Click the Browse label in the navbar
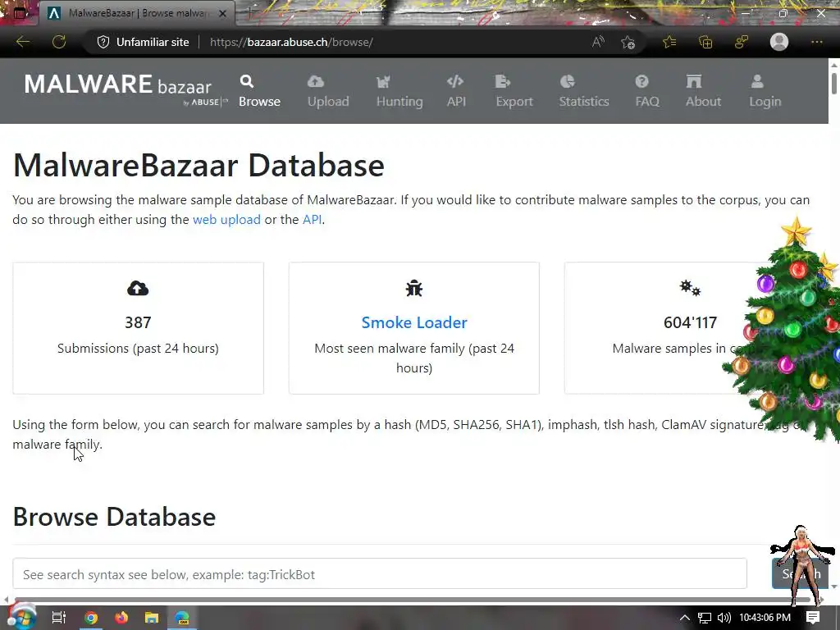Image resolution: width=840 pixels, height=630 pixels. [x=259, y=101]
